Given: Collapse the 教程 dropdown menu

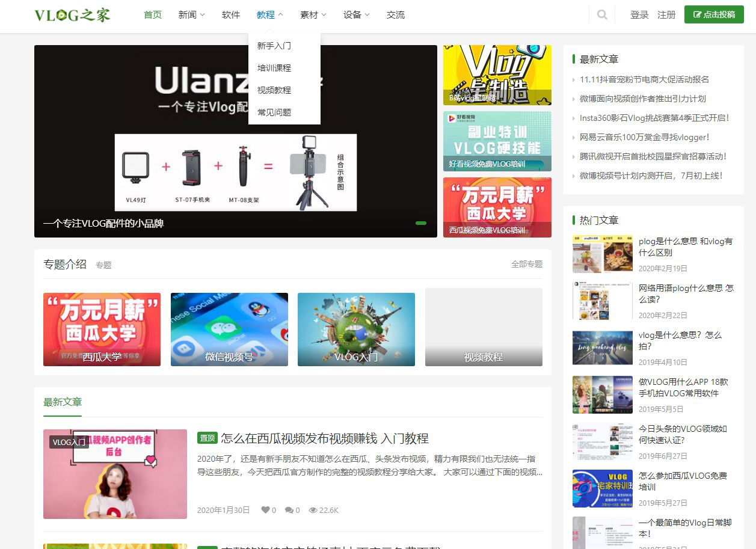Looking at the screenshot, I should tap(269, 15).
